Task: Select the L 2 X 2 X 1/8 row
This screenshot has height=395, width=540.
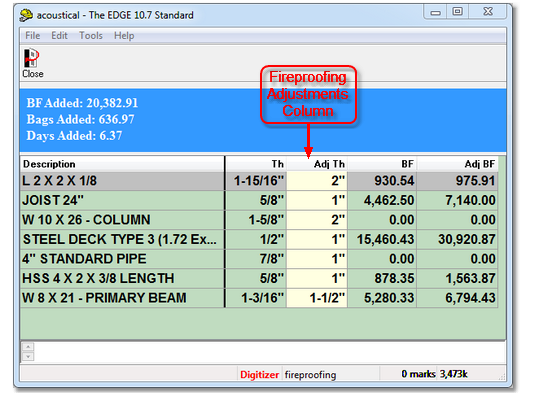Action: 259,181
